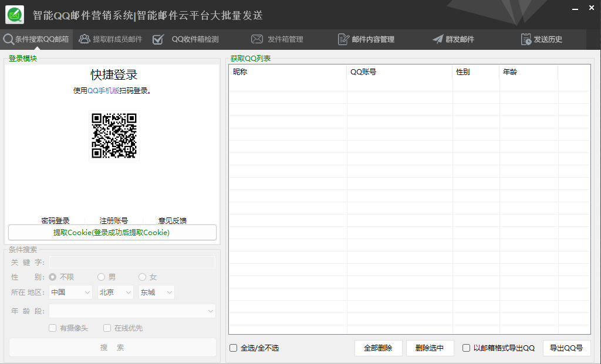The height and width of the screenshot is (364, 601).
Task: Click the document edit icon for 邮件内容管理
Action: (x=343, y=39)
